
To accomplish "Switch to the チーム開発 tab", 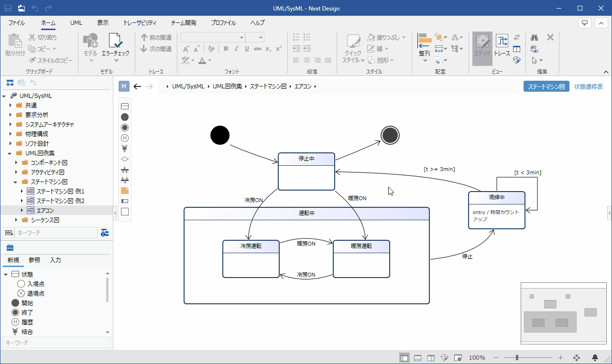I will 184,23.
